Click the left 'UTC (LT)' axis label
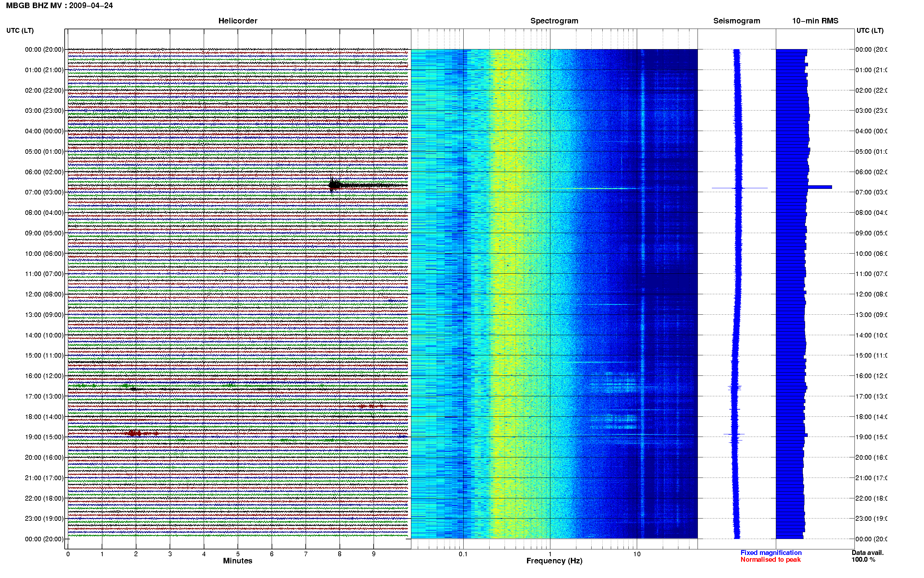Screen dimensions: 924x578 coord(20,31)
